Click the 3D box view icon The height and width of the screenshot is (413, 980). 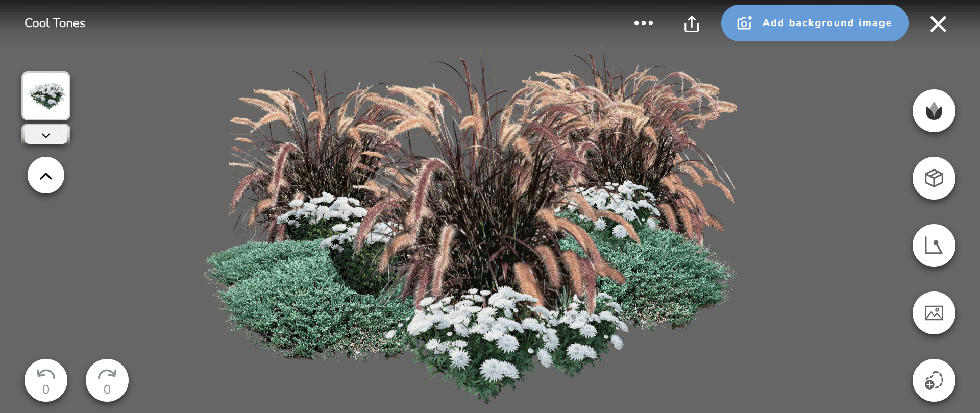tap(934, 178)
